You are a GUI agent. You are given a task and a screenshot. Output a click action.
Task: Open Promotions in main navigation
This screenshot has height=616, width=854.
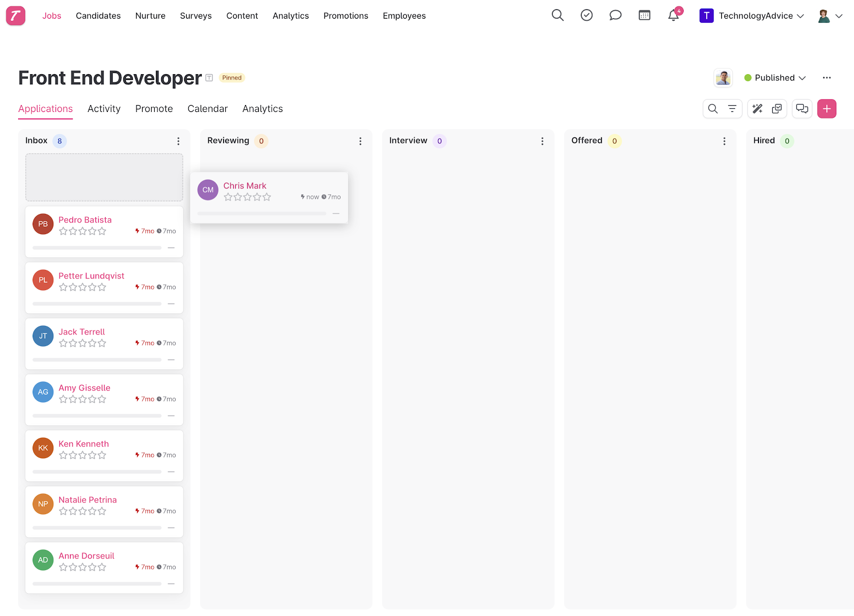coord(346,15)
